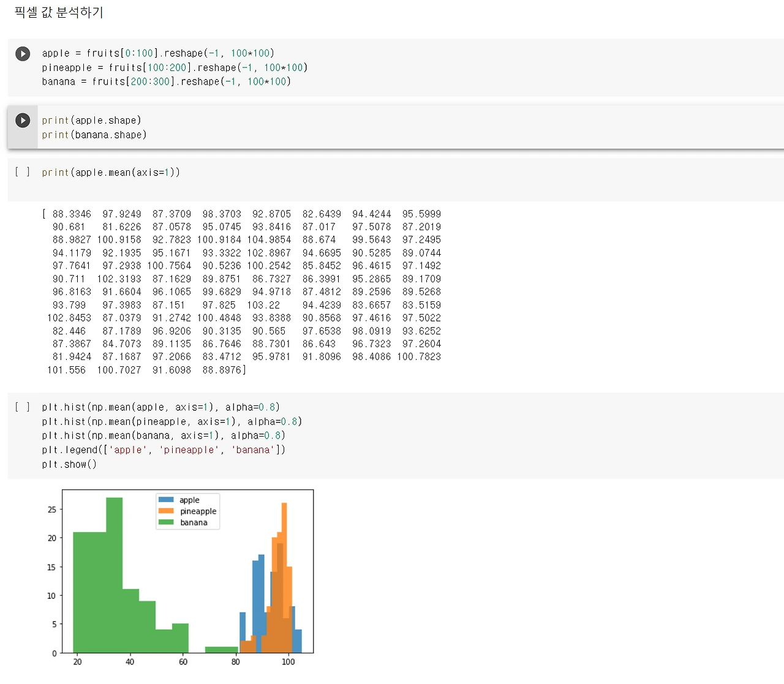Click the output value 88.3346
Image resolution: width=784 pixels, height=684 pixels.
(x=72, y=214)
